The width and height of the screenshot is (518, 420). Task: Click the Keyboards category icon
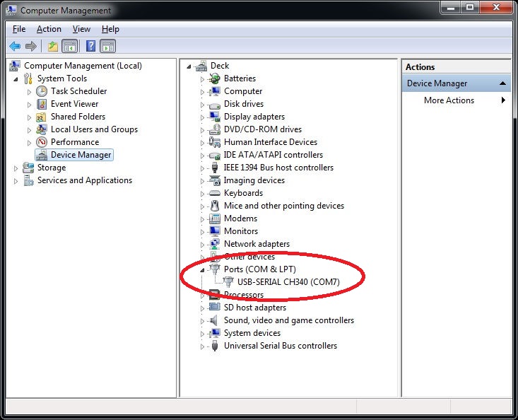pos(215,193)
